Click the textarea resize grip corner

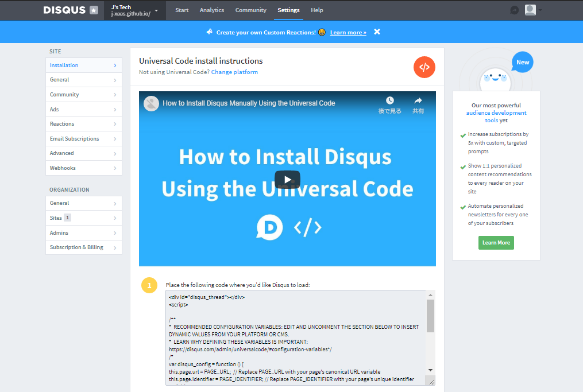pos(432,382)
